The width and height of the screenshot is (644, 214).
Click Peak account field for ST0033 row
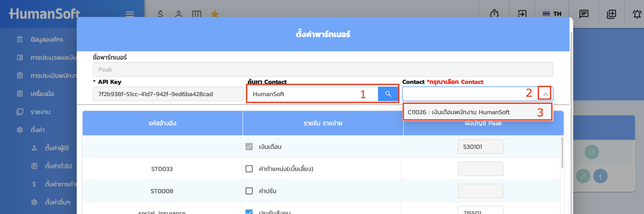[480, 169]
